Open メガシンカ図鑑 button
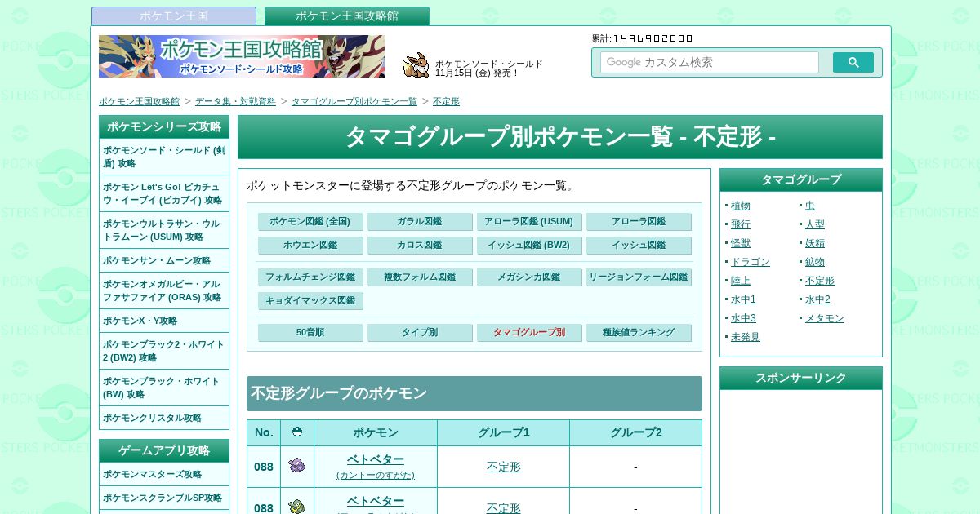The width and height of the screenshot is (980, 514). (529, 277)
